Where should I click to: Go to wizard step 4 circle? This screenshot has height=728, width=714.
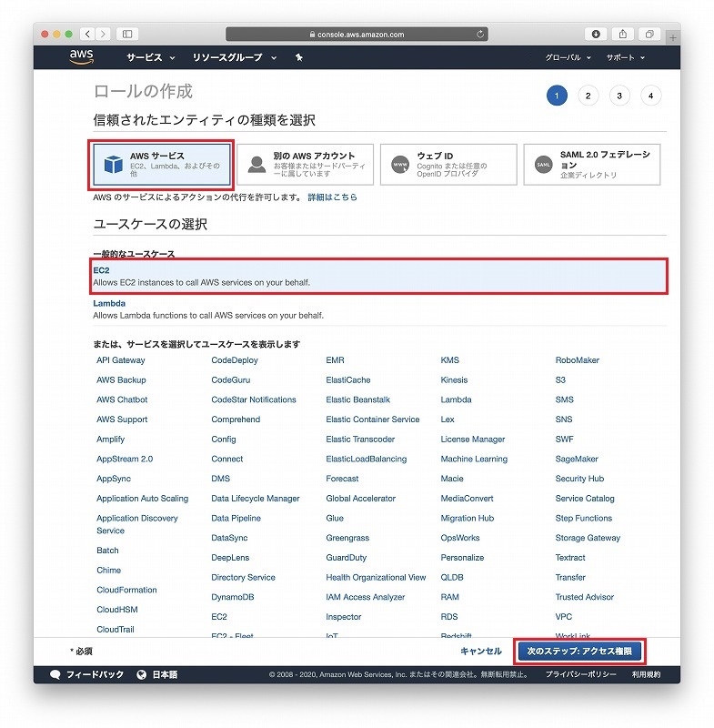click(650, 96)
